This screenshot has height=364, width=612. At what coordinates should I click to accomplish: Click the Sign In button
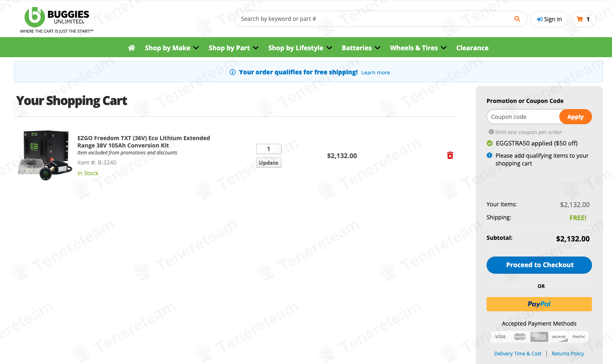[549, 19]
